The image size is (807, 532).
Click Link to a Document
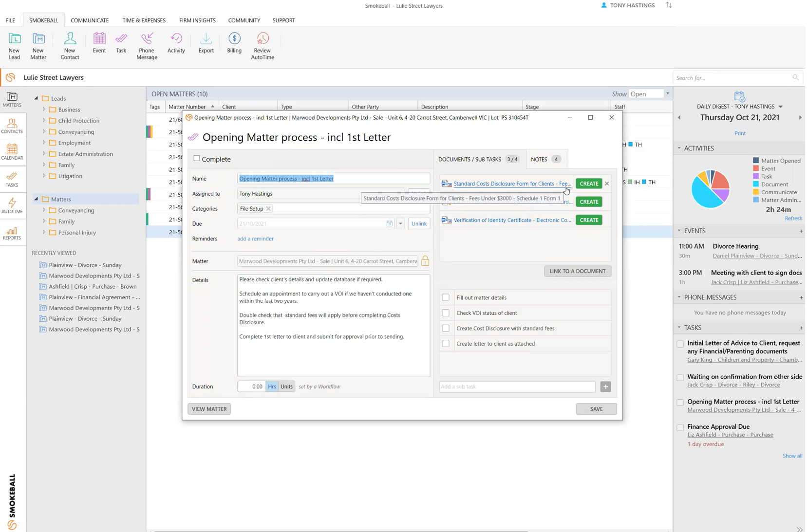(578, 271)
